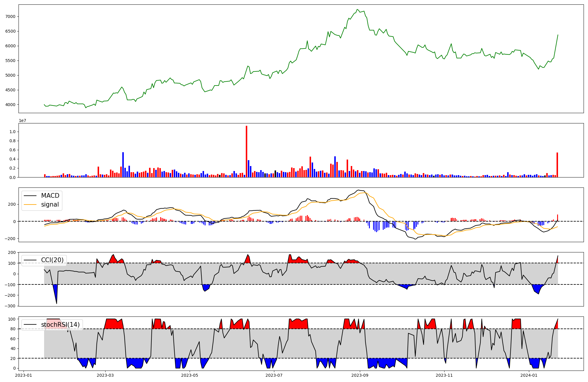Click the 2023-03 x-axis date label
Viewport: 588px width, 382px height.
tap(105, 375)
